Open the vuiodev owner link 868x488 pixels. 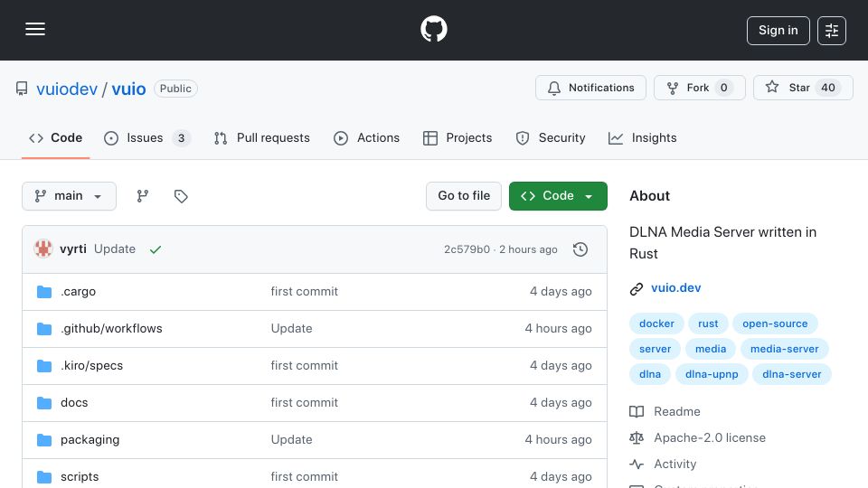point(67,89)
